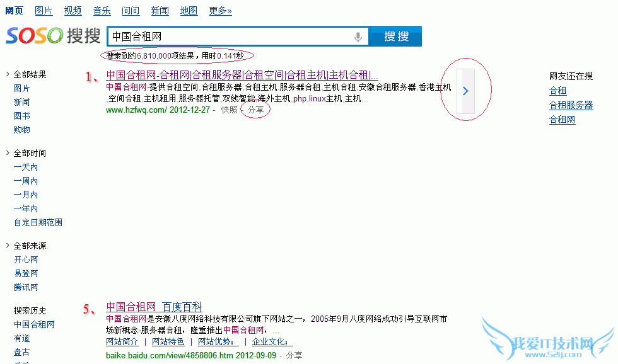
Task: Filter results by 图书 in sidebar
Action: (21, 116)
